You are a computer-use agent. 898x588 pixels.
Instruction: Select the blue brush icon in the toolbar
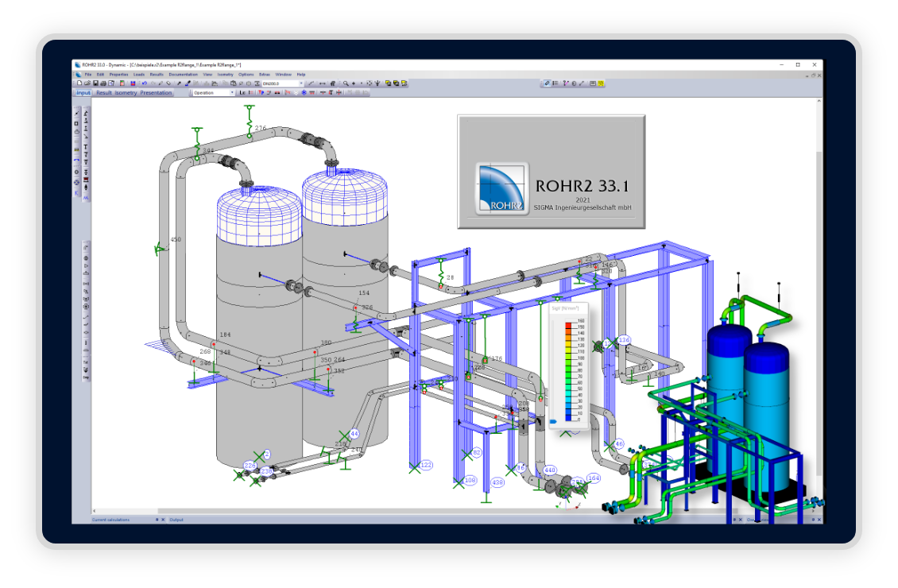click(188, 83)
